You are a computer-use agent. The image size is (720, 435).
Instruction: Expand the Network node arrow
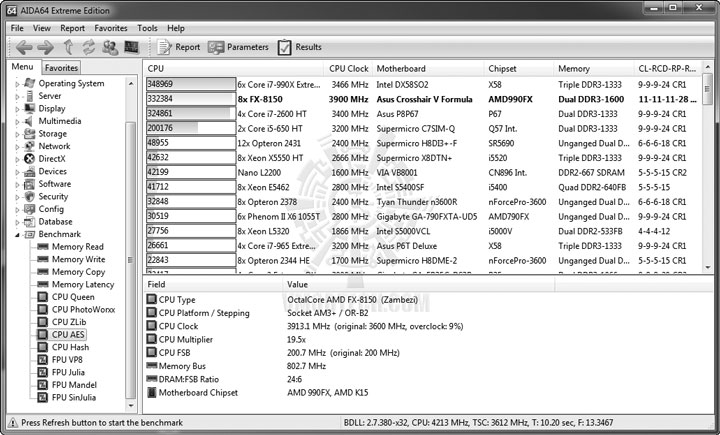pos(17,147)
